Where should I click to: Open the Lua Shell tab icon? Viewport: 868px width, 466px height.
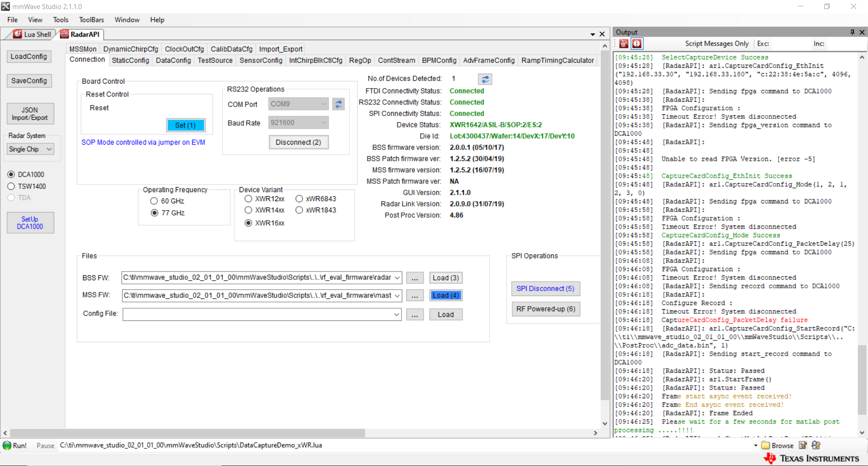18,34
